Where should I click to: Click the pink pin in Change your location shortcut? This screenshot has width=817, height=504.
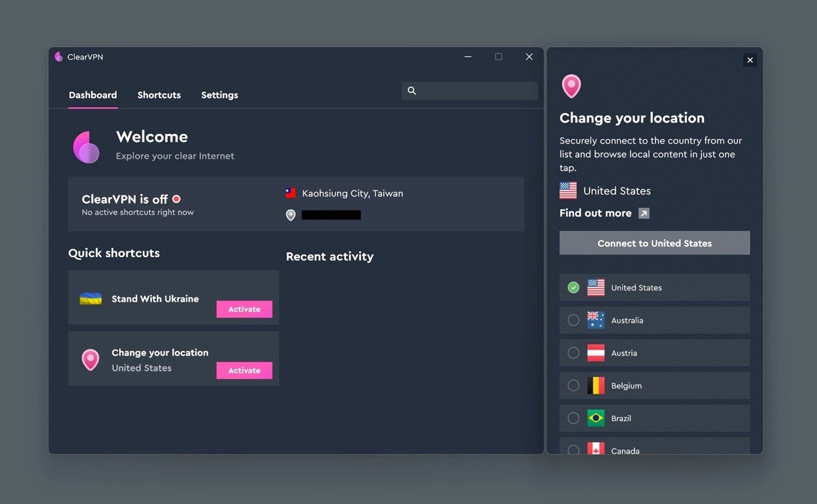[91, 360]
